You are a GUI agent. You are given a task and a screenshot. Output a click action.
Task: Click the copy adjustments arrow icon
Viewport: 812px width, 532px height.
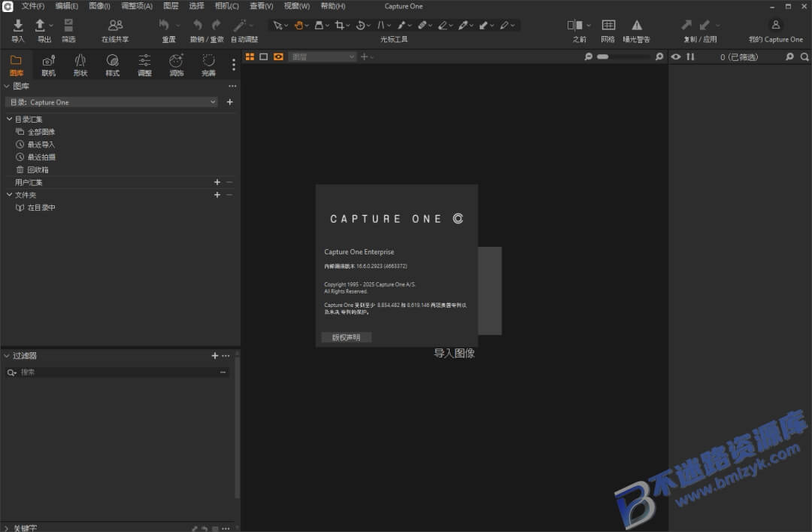686,25
